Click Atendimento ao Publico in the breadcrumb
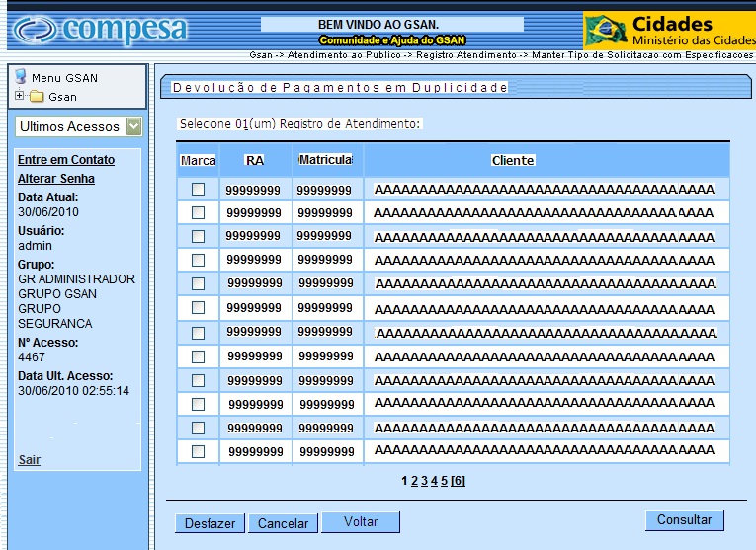The width and height of the screenshot is (756, 550). pyautogui.click(x=344, y=55)
